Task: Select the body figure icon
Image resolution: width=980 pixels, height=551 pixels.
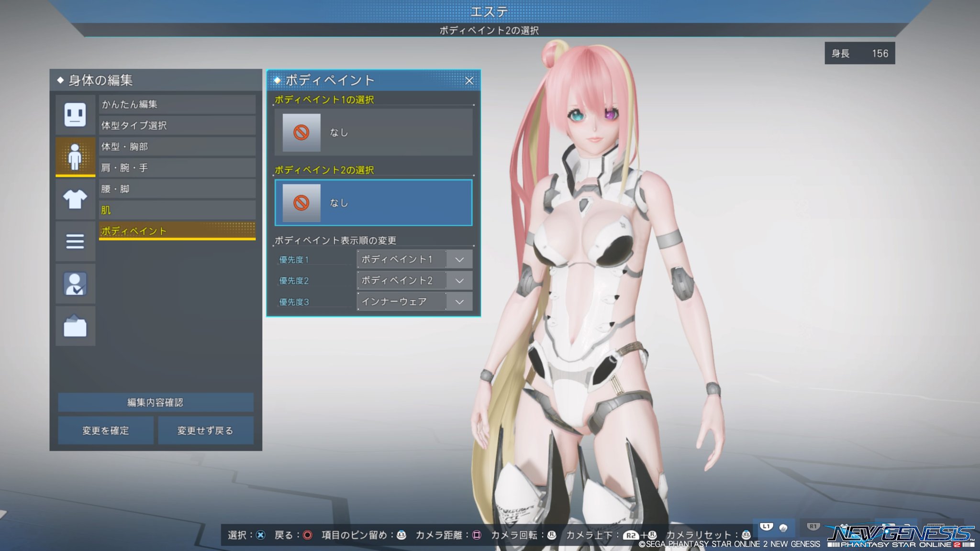Action: click(x=75, y=157)
